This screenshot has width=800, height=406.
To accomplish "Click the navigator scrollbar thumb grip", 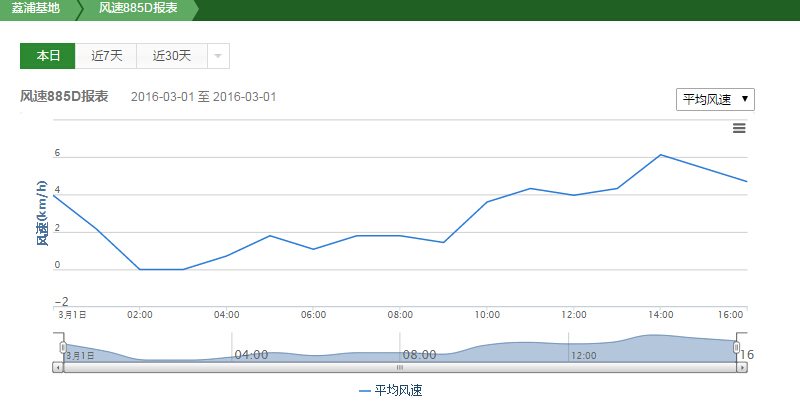I will [400, 368].
